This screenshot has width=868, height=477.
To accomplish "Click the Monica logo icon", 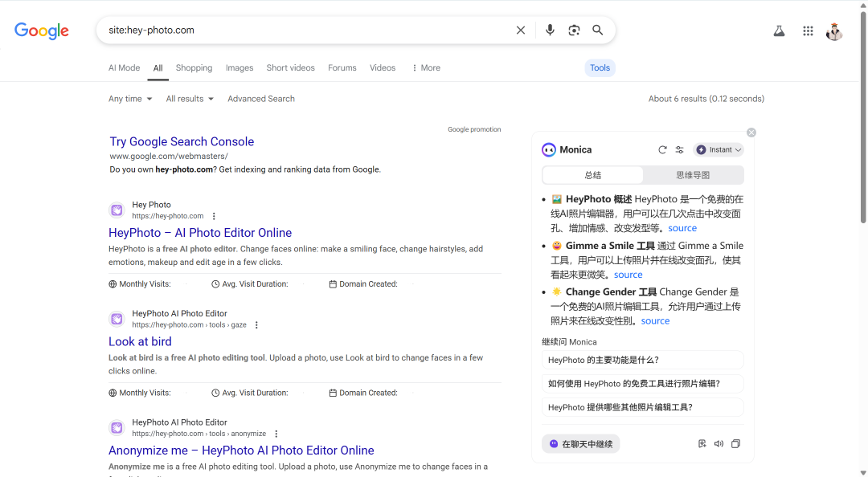I will coord(549,150).
